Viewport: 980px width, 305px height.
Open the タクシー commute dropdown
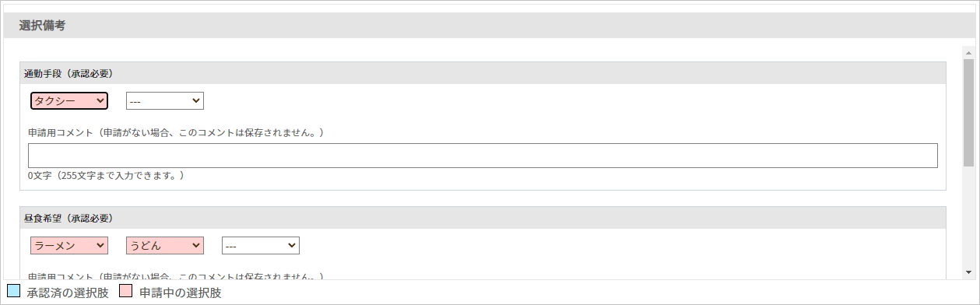point(68,100)
